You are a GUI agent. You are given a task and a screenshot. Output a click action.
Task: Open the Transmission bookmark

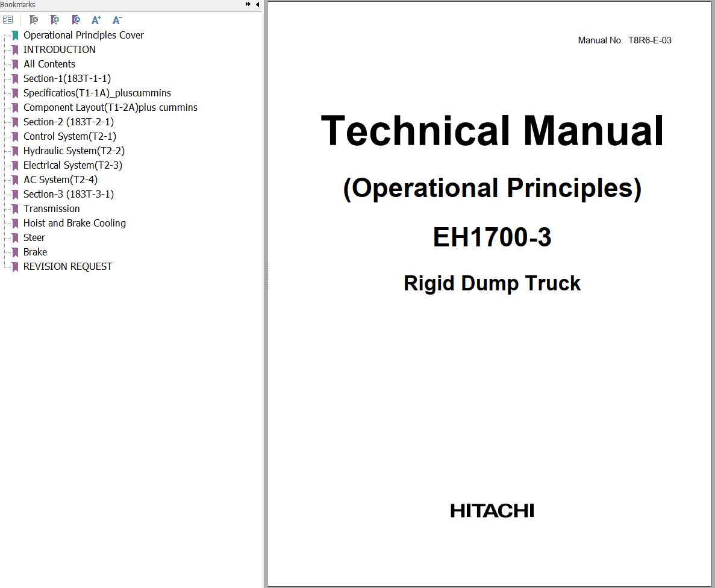(x=52, y=208)
